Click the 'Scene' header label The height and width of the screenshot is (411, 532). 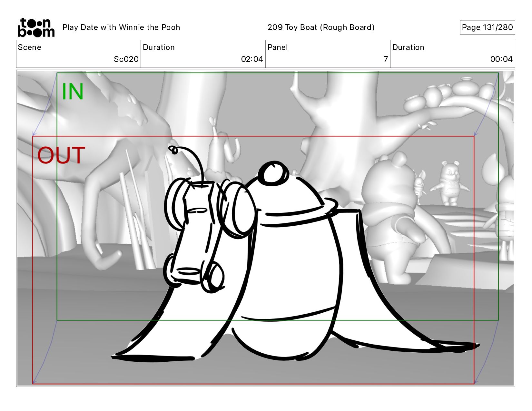click(x=30, y=47)
